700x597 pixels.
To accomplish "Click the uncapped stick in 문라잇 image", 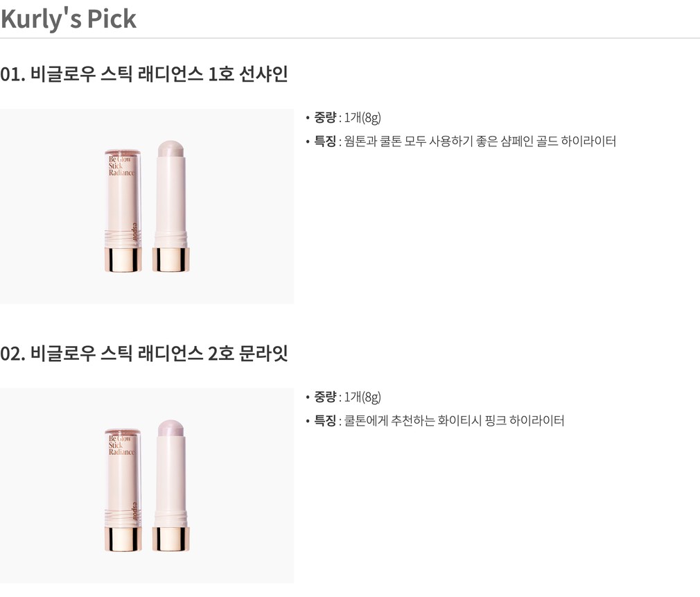I will (x=170, y=485).
